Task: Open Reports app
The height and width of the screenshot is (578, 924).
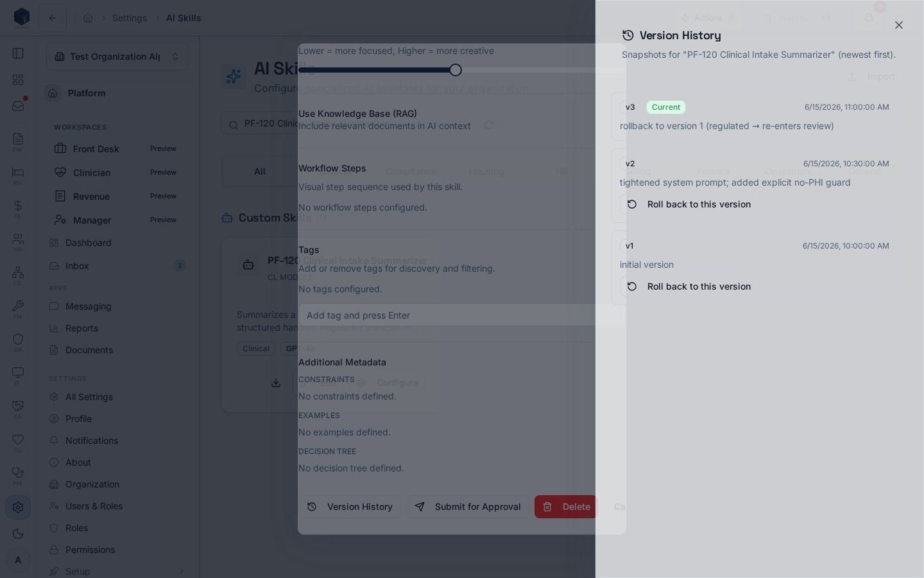Action: (x=117, y=328)
